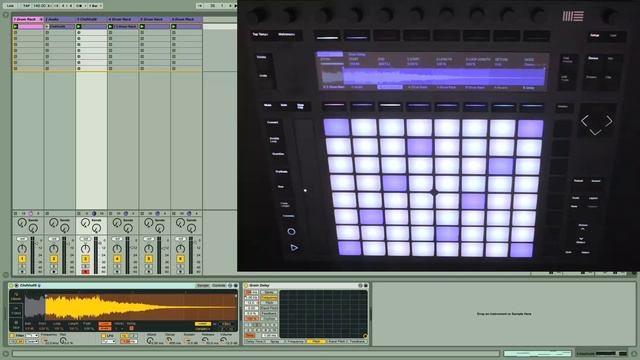This screenshot has height=360, width=640.
Task: Launch the first clip in track 5
Action: 142,27
